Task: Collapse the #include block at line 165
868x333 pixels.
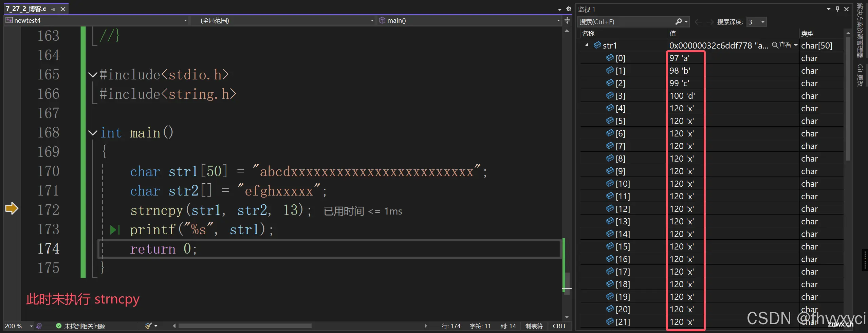Action: 92,75
